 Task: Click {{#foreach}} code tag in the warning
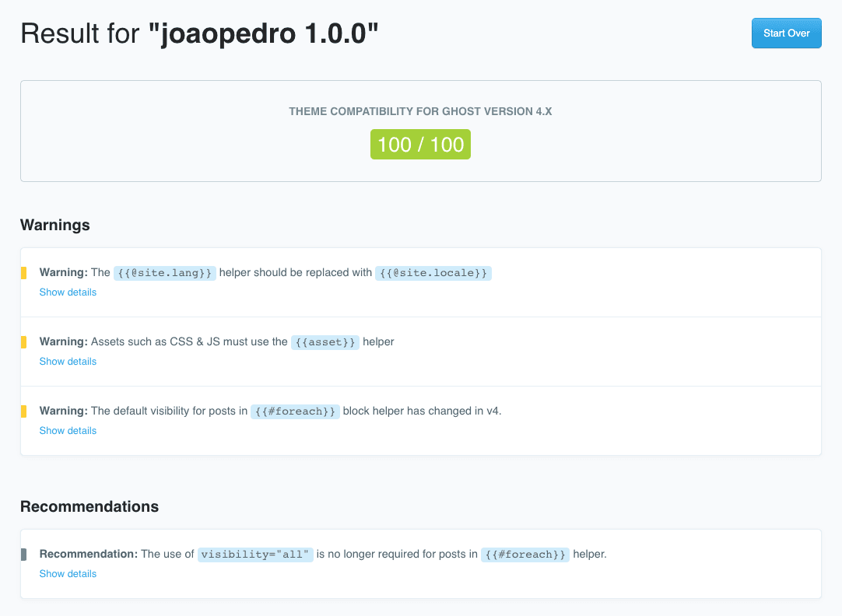pyautogui.click(x=295, y=411)
